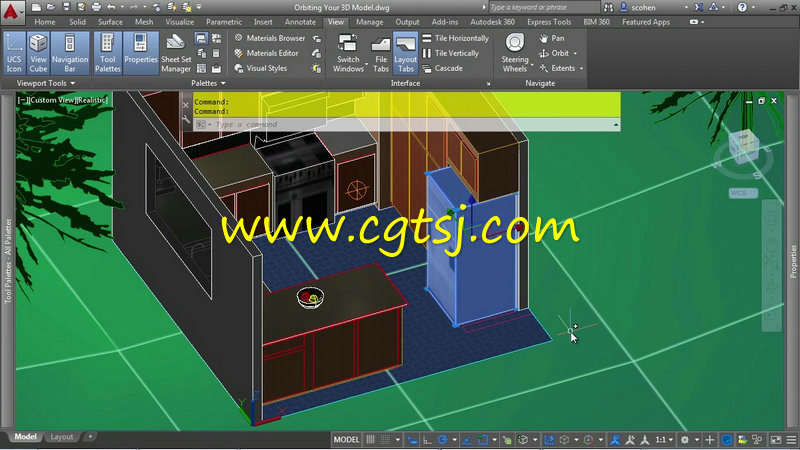
Task: Click the Help question mark icon
Action: tap(742, 7)
